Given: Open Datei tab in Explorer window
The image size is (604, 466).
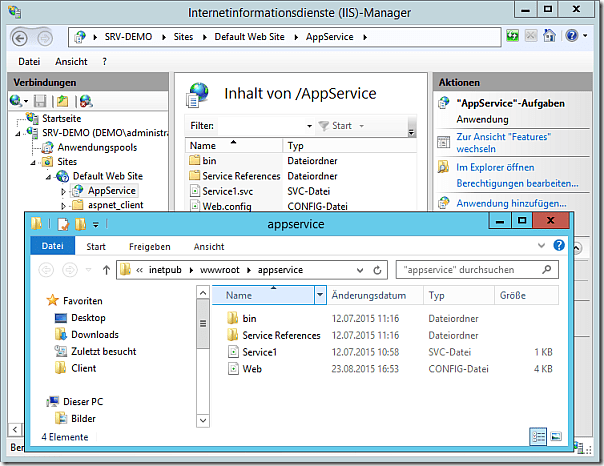Looking at the screenshot, I should point(52,246).
